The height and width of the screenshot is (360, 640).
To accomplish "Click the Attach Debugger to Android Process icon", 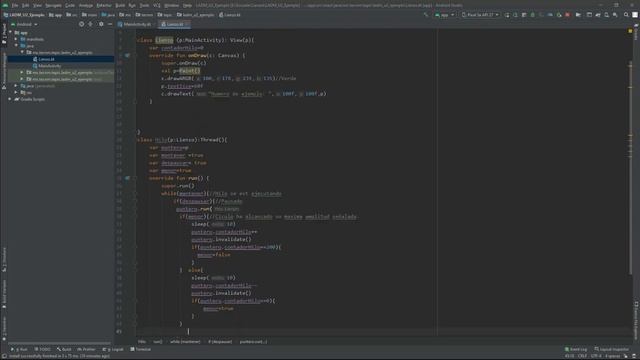I will click(559, 15).
